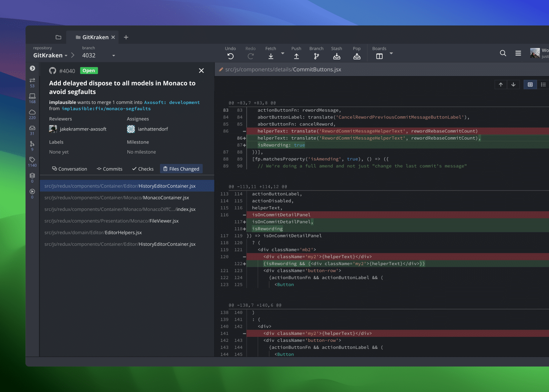Image resolution: width=549 pixels, height=392 pixels.
Task: Click the Undo toolbar button
Action: [x=231, y=53]
